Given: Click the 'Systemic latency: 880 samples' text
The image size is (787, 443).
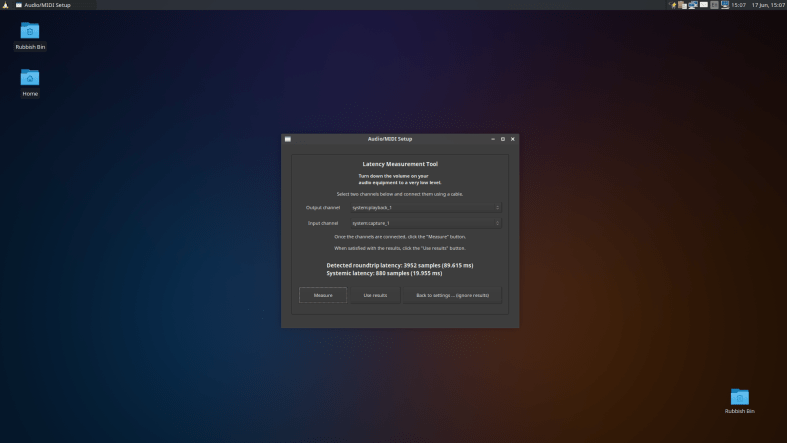Looking at the screenshot, I should 384,273.
